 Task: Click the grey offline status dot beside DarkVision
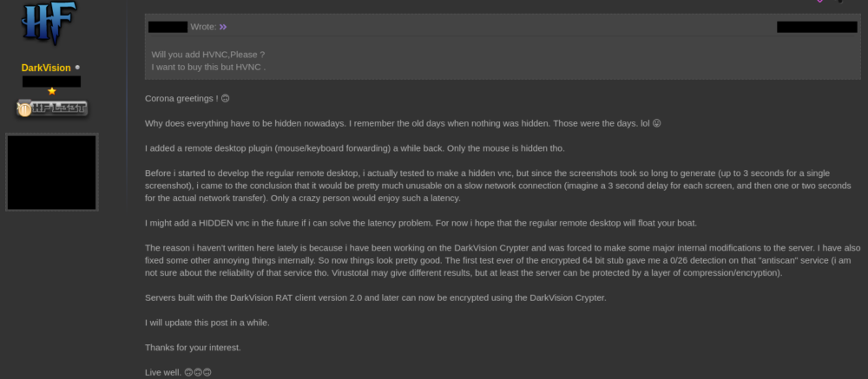(77, 68)
